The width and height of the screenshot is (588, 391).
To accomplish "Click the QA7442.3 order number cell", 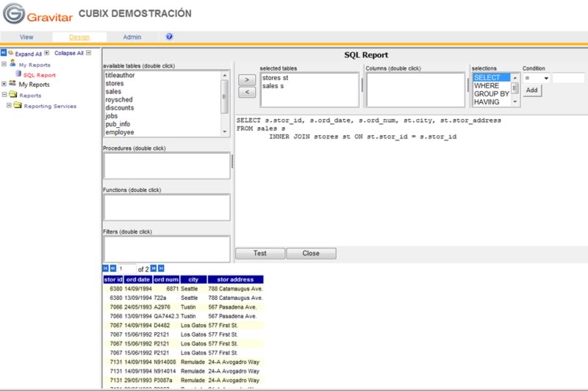I will coord(166,316).
